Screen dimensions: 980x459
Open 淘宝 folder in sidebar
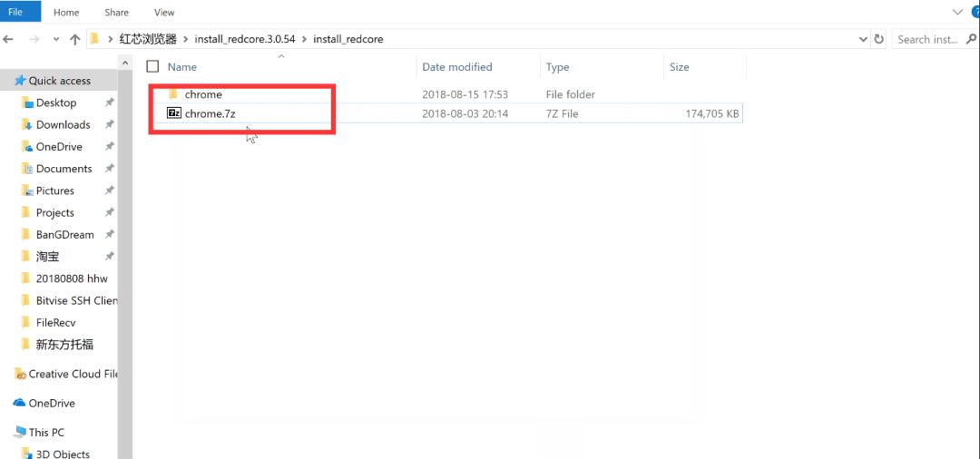click(47, 257)
